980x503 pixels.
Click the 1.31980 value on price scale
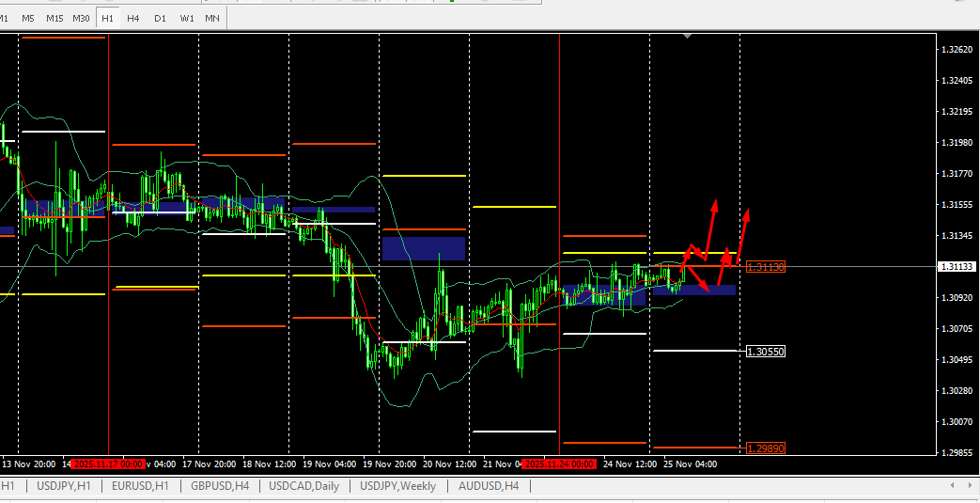[957, 143]
